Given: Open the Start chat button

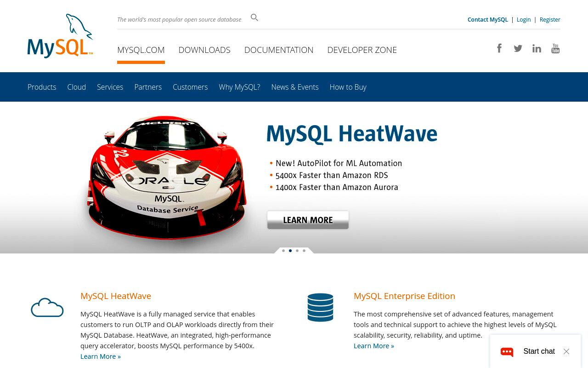Looking at the screenshot, I should click(539, 351).
